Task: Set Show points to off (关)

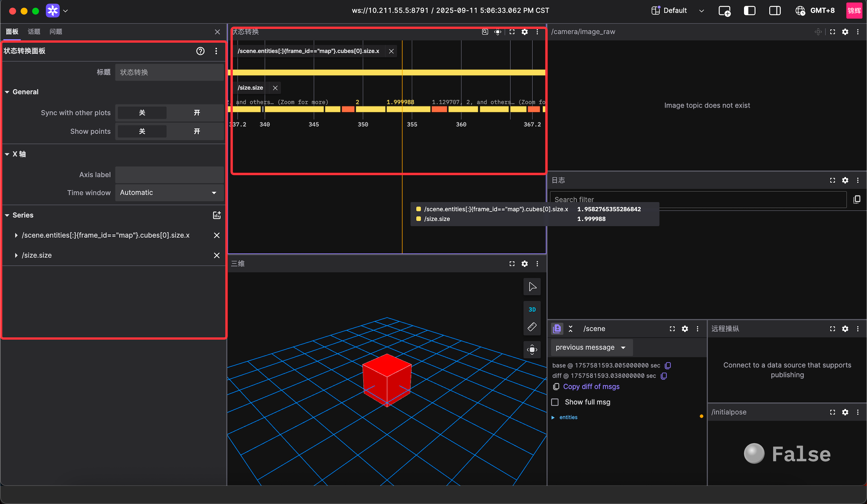Action: (142, 131)
